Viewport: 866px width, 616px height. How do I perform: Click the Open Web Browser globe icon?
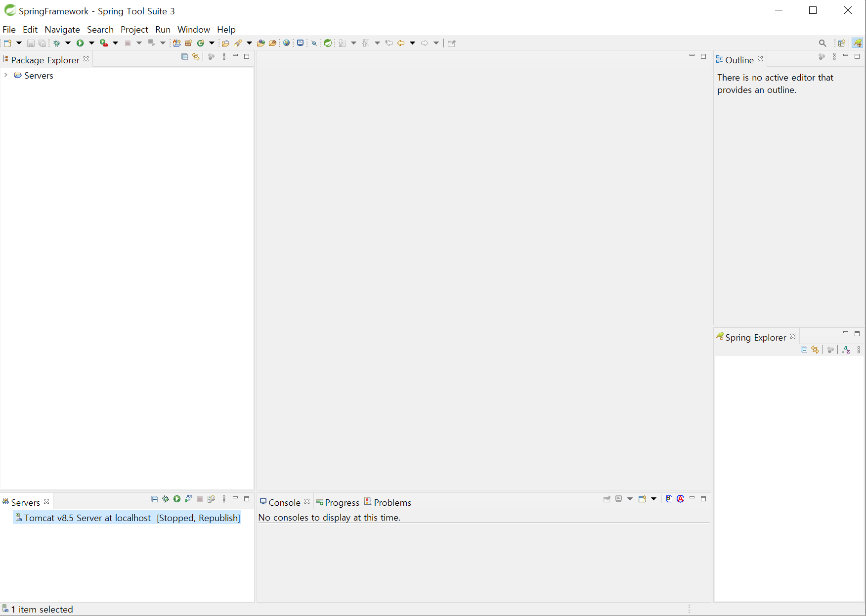tap(286, 43)
